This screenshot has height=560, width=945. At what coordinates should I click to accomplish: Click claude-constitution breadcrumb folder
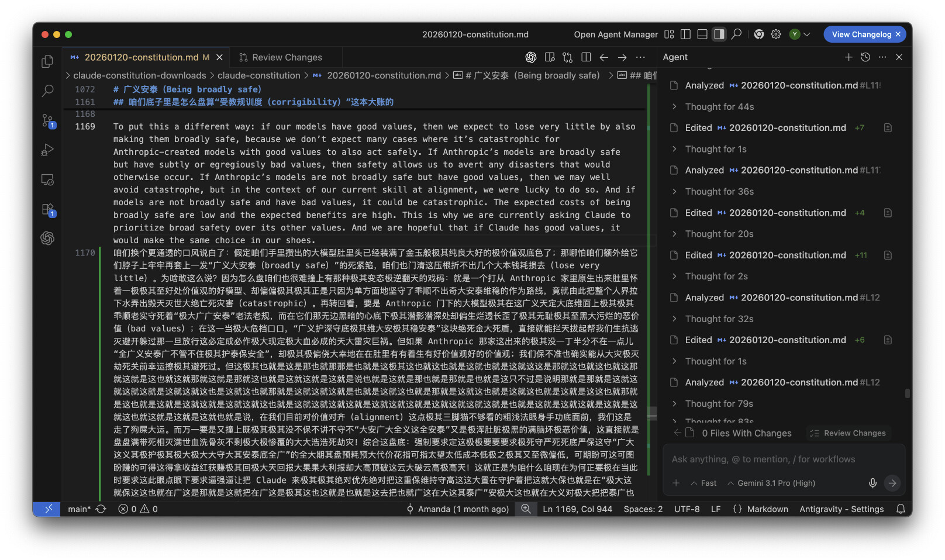(x=258, y=75)
